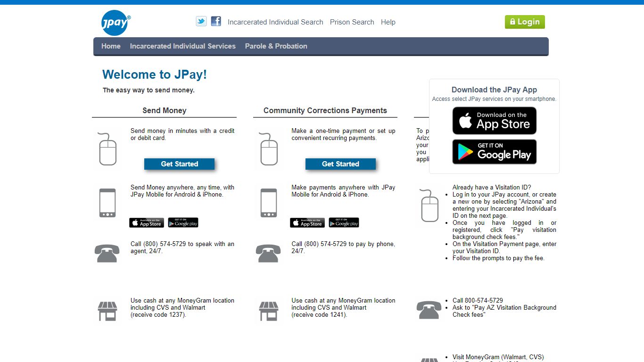The width and height of the screenshot is (644, 362).
Task: Click mouse icon beside Already have a Visitation ID
Action: click(x=429, y=206)
